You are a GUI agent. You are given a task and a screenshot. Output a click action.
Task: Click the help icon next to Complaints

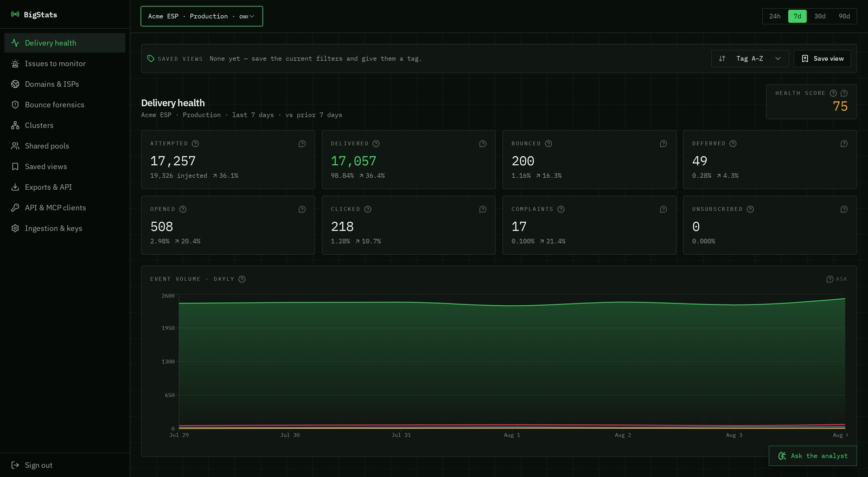(561, 209)
